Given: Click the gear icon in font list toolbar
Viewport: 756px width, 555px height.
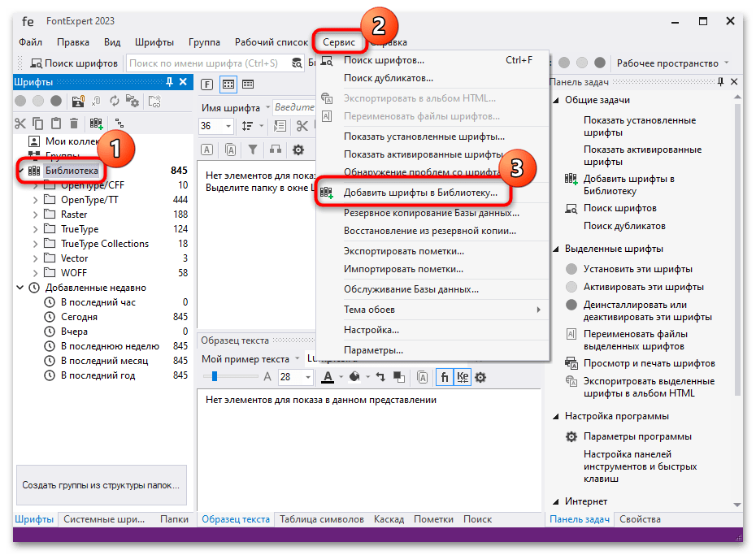Looking at the screenshot, I should pos(298,150).
